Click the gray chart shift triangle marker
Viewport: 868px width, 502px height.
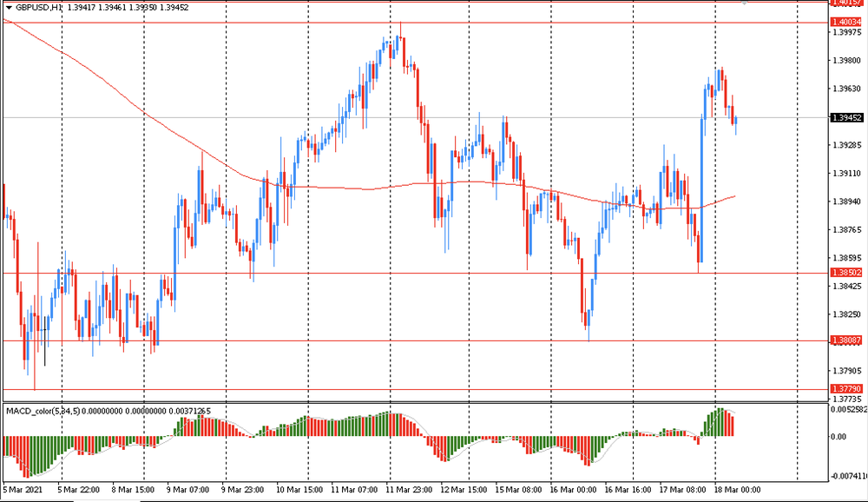pos(746,3)
